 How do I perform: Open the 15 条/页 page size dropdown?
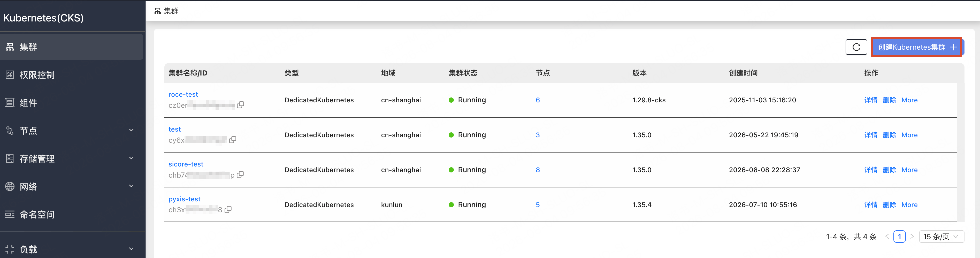pyautogui.click(x=941, y=237)
